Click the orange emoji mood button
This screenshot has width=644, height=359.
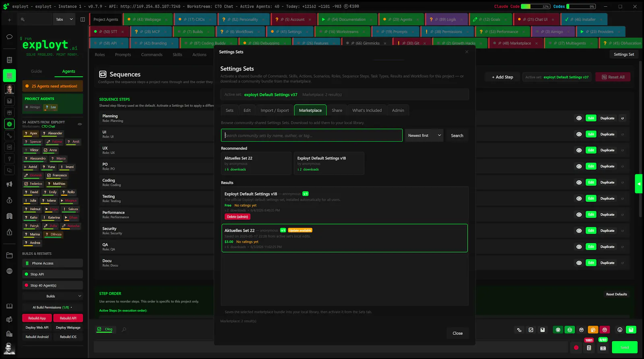point(593,330)
